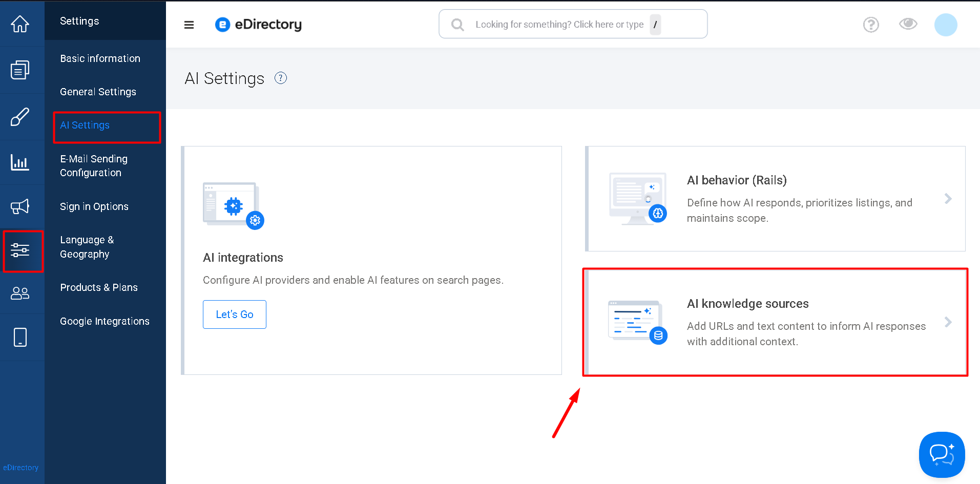Image resolution: width=980 pixels, height=484 pixels.
Task: Open the AI knowledge sources title
Action: (748, 304)
